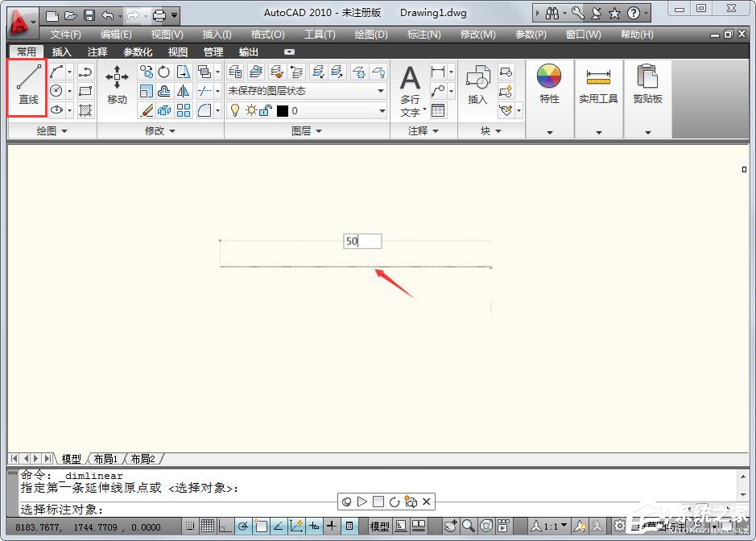This screenshot has width=756, height=541.
Task: Click the 多行文字 (Multiline Text) tool
Action: tap(410, 85)
